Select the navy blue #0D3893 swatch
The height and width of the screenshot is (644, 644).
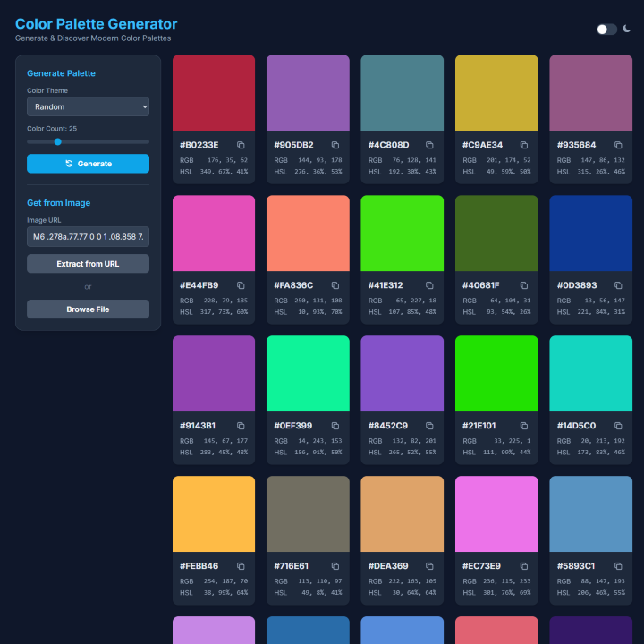point(590,233)
